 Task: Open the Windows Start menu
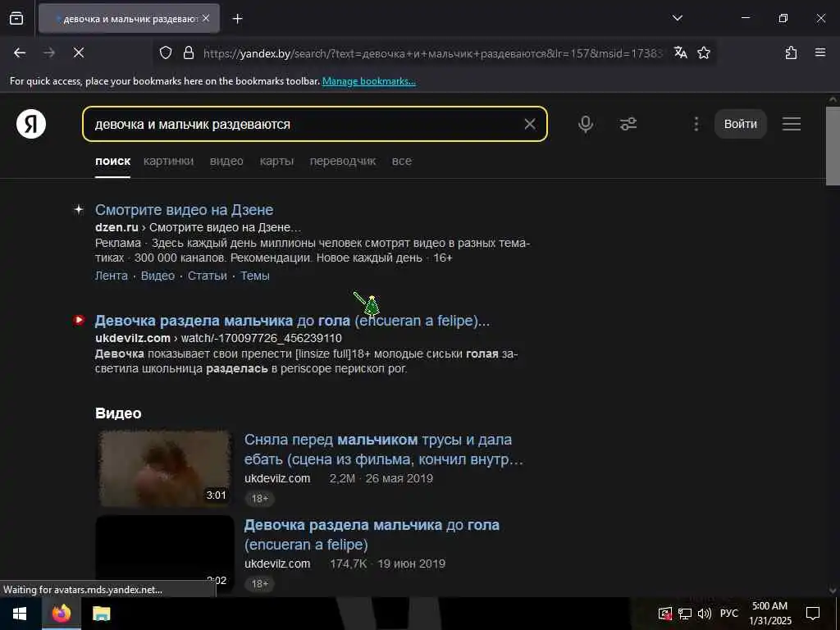coord(20,614)
